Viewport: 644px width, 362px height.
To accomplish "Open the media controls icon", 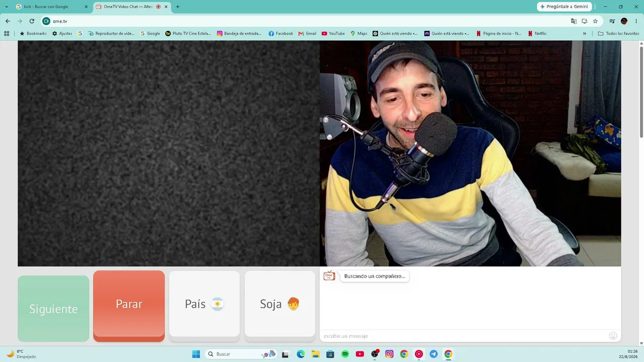I will (612, 21).
